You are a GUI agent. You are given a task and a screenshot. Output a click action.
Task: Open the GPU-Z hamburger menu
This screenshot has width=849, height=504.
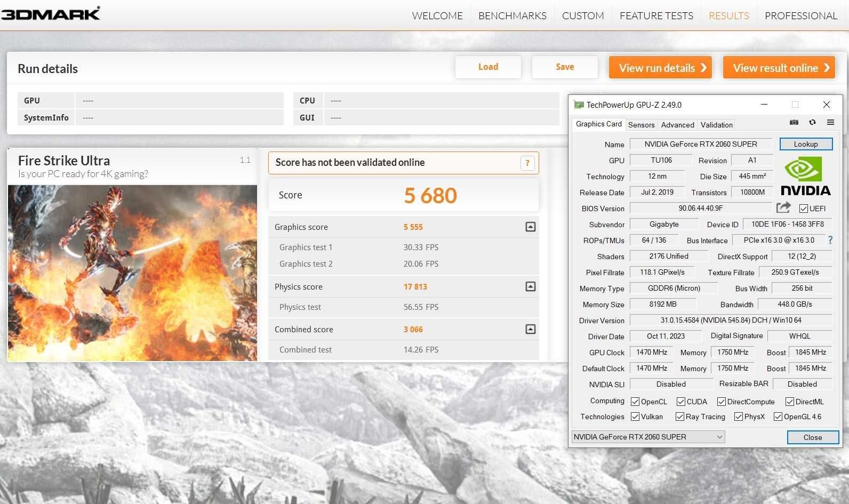[x=830, y=123]
